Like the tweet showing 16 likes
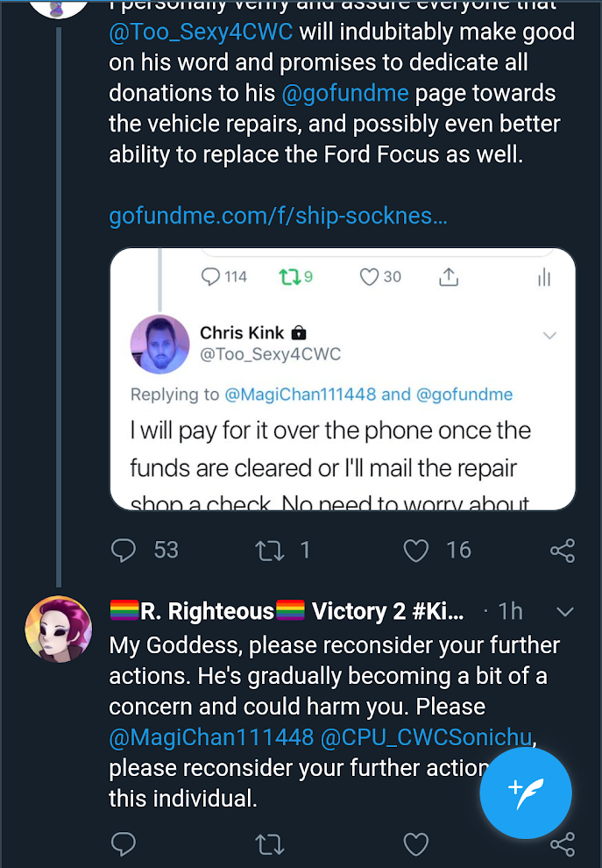602x868 pixels. click(x=415, y=551)
